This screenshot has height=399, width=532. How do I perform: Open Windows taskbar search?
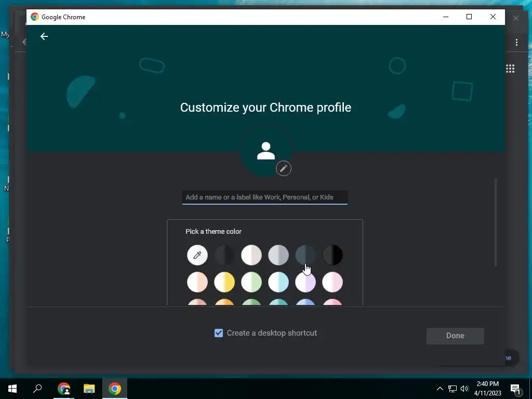(37, 389)
